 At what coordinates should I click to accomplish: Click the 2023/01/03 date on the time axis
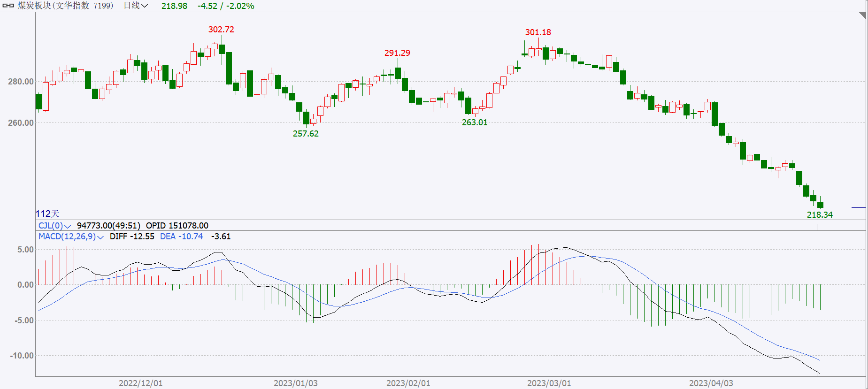[x=295, y=383]
